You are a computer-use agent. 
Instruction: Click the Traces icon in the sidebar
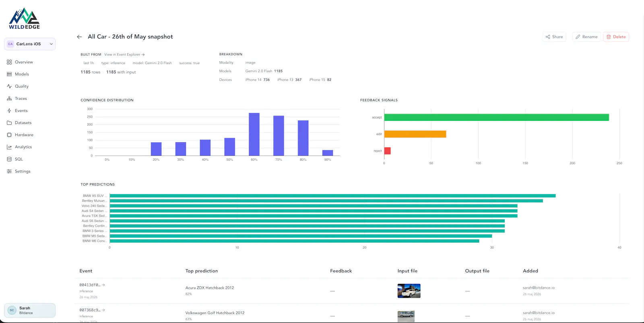(9, 98)
